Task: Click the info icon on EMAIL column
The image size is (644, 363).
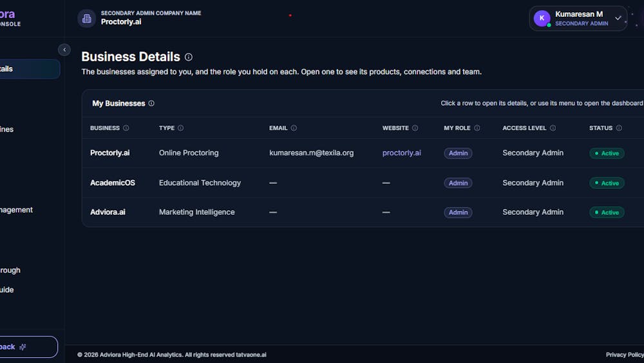Action: (294, 128)
